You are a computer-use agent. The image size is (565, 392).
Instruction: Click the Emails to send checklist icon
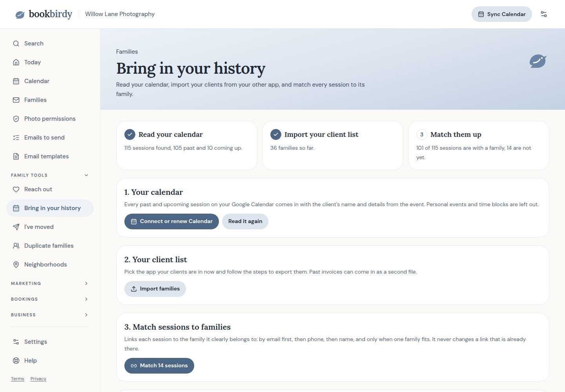coord(16,138)
